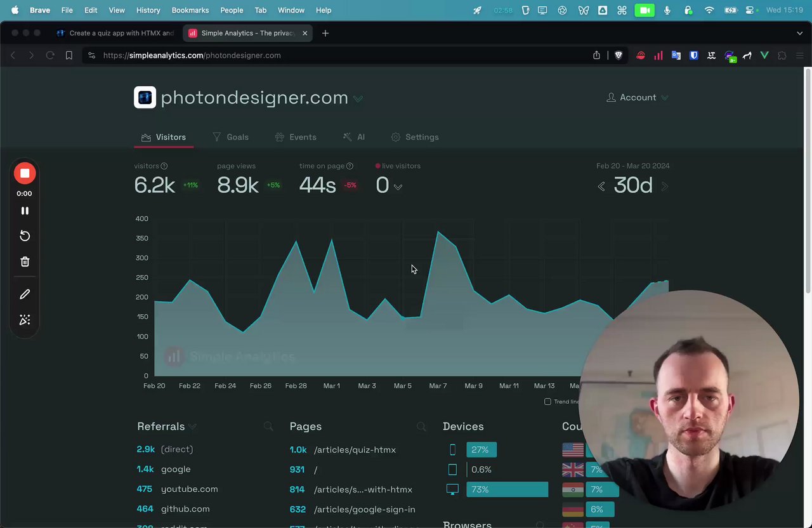Expand the photondesigner.com site dropdown

pos(358,98)
